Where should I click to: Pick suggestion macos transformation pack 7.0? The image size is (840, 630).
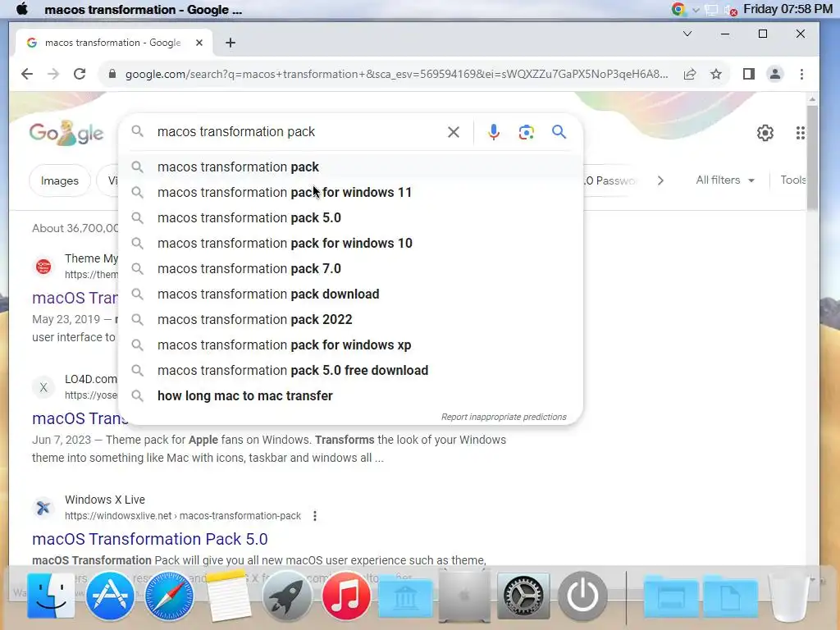click(x=350, y=269)
